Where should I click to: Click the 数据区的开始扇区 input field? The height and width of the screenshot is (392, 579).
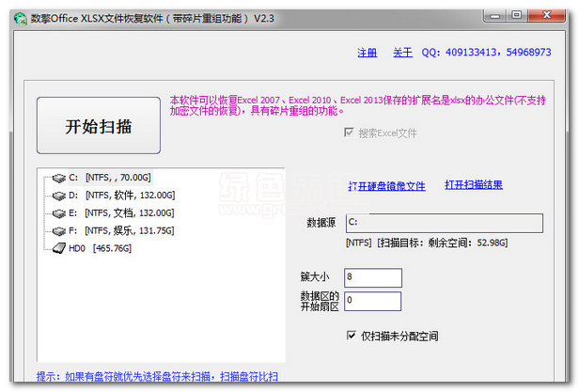pos(372,301)
